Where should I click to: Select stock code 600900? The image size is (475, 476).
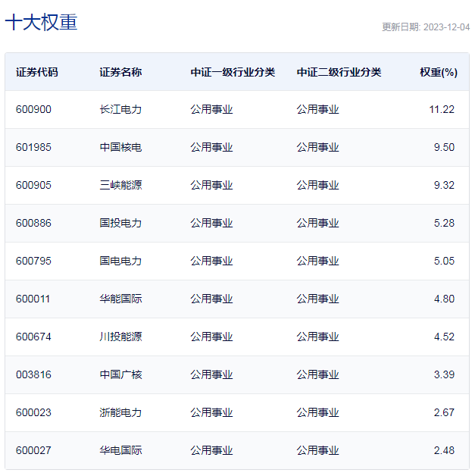point(33,109)
